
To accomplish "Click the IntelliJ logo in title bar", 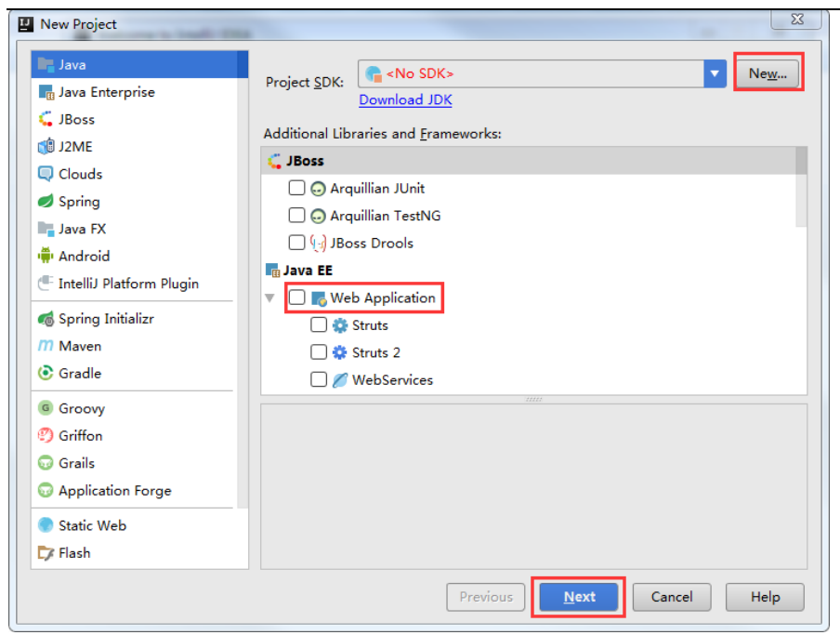I will [x=26, y=24].
